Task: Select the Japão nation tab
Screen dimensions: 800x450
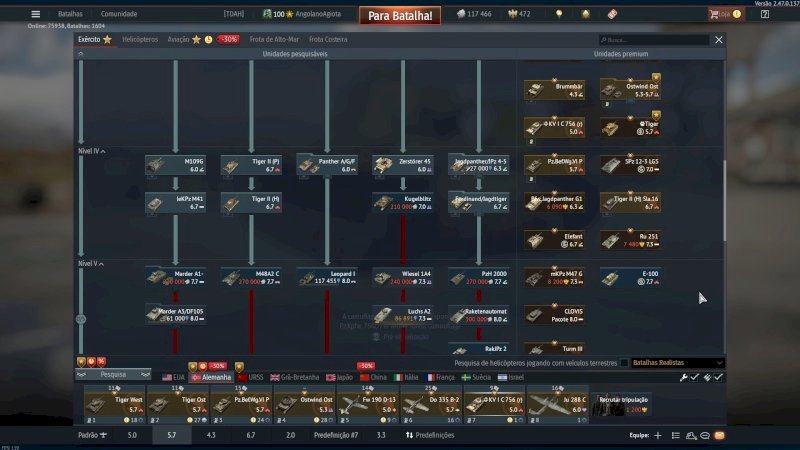Action: 339,378
